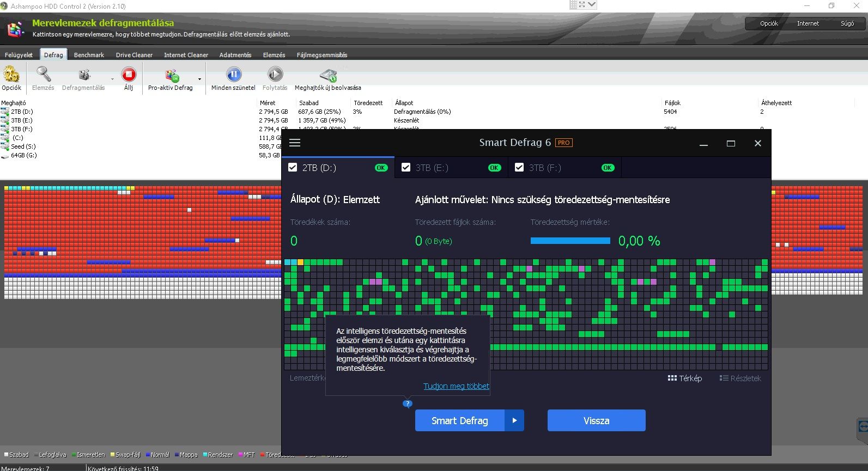The image size is (868, 471).
Task: Click the top-right Internet button
Action: point(808,23)
